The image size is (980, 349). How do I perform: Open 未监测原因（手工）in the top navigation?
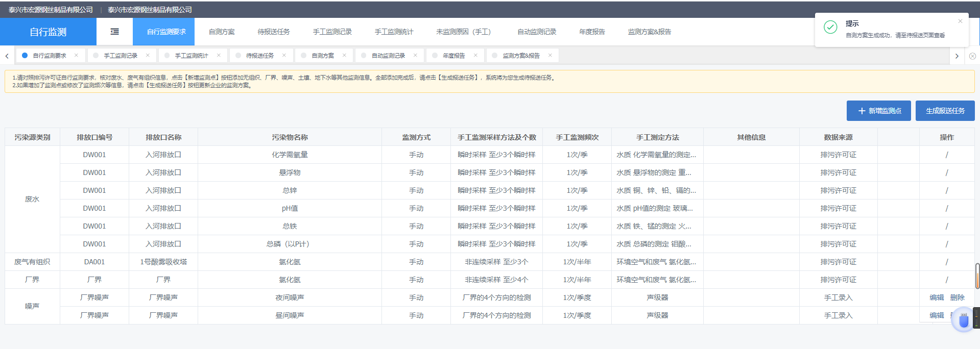tap(463, 32)
